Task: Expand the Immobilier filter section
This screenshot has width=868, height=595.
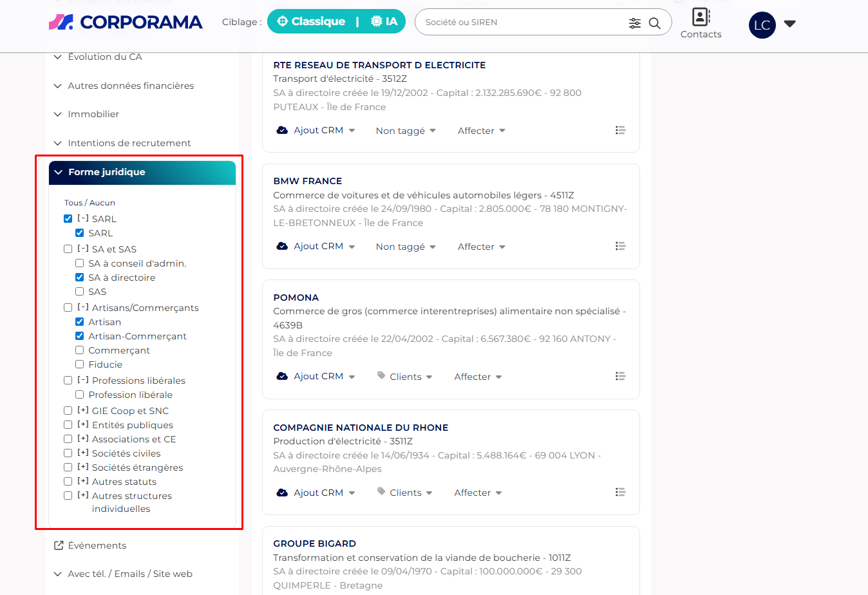Action: [x=93, y=114]
